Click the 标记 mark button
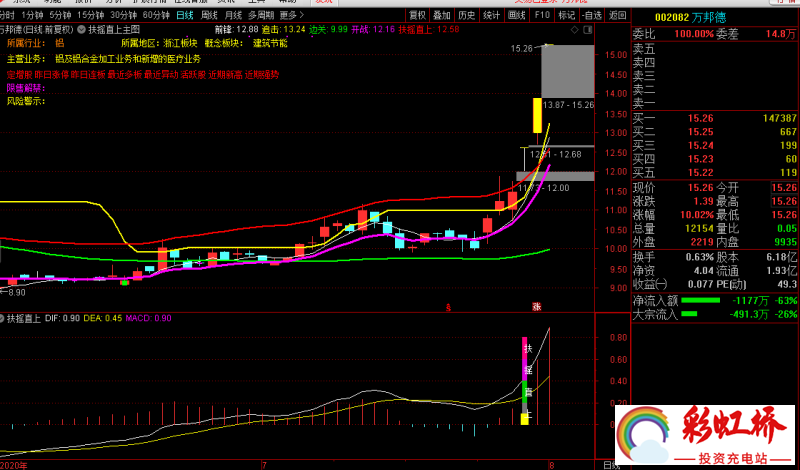 point(566,15)
